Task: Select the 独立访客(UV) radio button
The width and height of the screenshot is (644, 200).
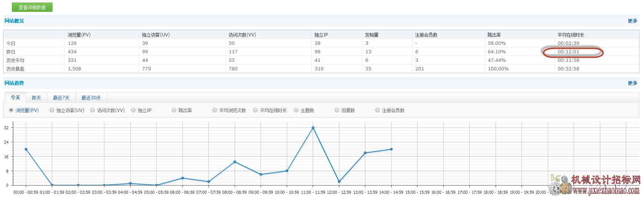Action: 52,110
